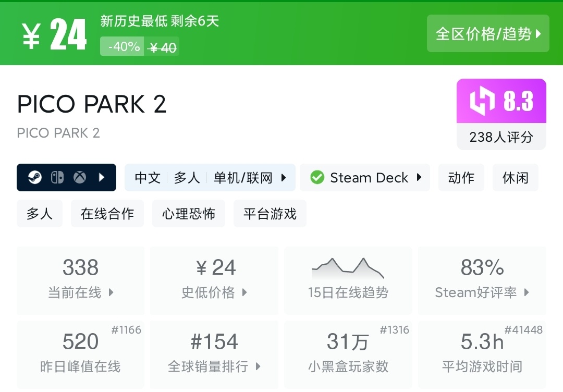Open the 当前在线 current players stat
The height and width of the screenshot is (392, 563).
tap(80, 280)
